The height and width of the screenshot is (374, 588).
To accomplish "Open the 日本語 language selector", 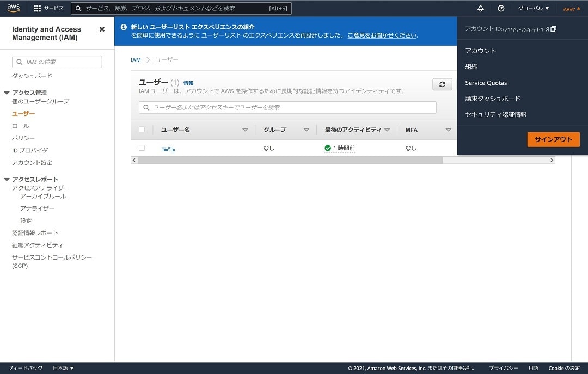I will (63, 368).
